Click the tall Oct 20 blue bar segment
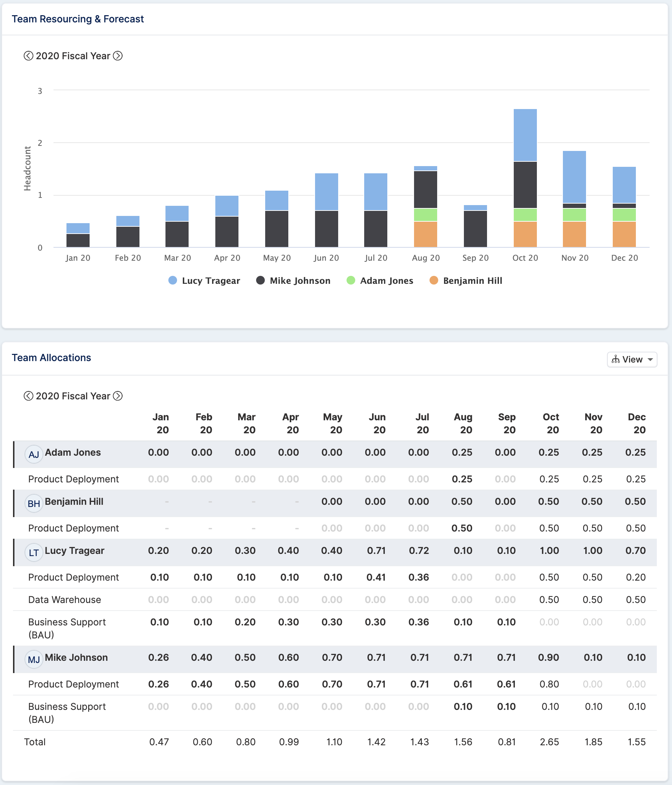Screen dimensions: 672x785 tap(525, 135)
